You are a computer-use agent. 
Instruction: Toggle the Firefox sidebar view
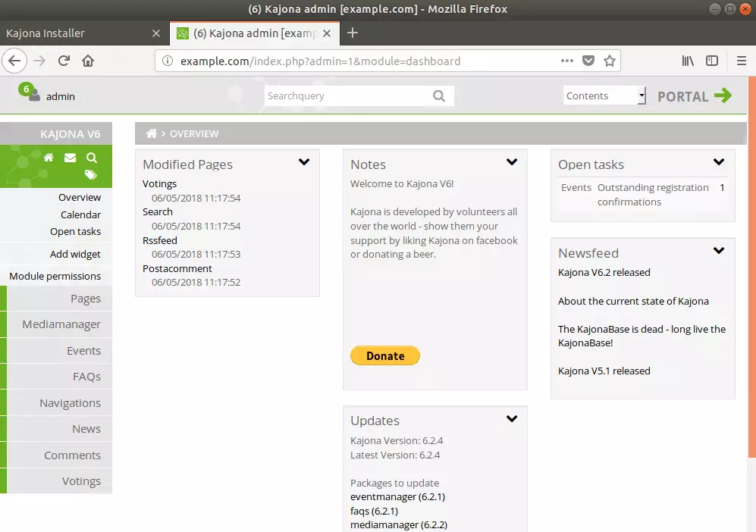pyautogui.click(x=712, y=61)
